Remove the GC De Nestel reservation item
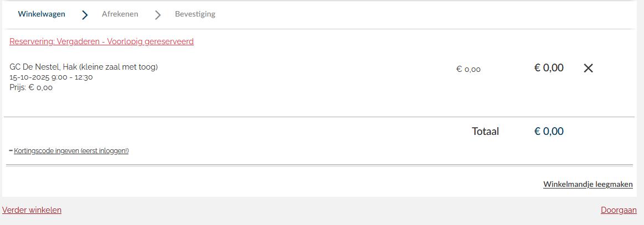The width and height of the screenshot is (644, 225). (x=588, y=68)
